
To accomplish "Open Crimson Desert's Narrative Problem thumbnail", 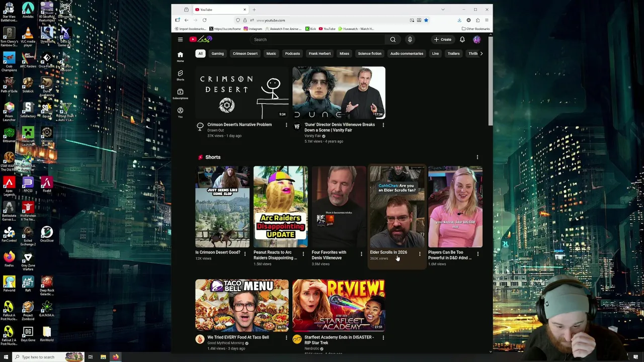I will 242,93.
